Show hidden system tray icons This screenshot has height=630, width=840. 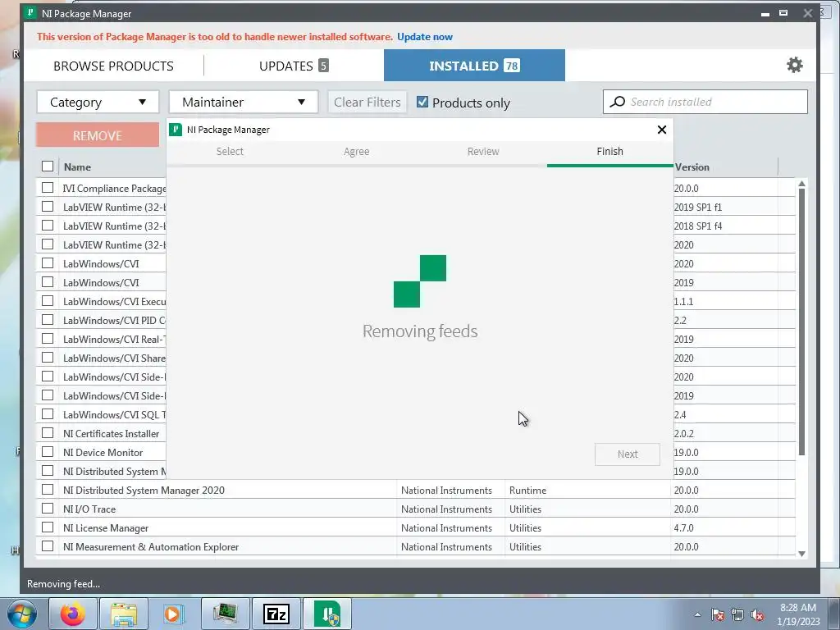tap(697, 614)
